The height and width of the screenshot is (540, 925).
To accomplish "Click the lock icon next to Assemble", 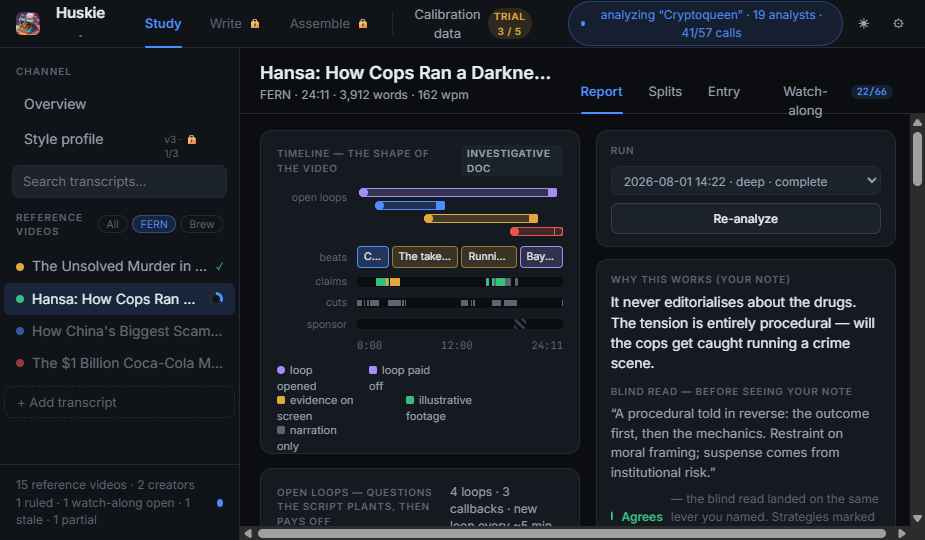I will click(x=363, y=24).
